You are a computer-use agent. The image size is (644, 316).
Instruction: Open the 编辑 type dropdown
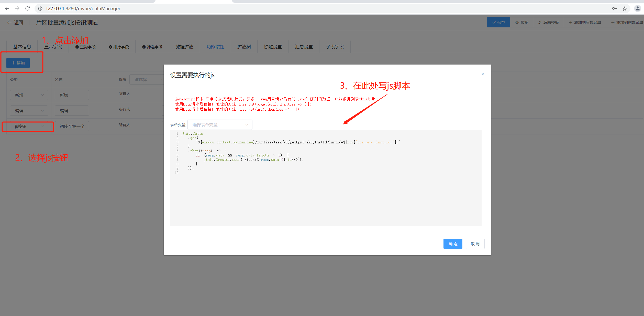tap(29, 111)
